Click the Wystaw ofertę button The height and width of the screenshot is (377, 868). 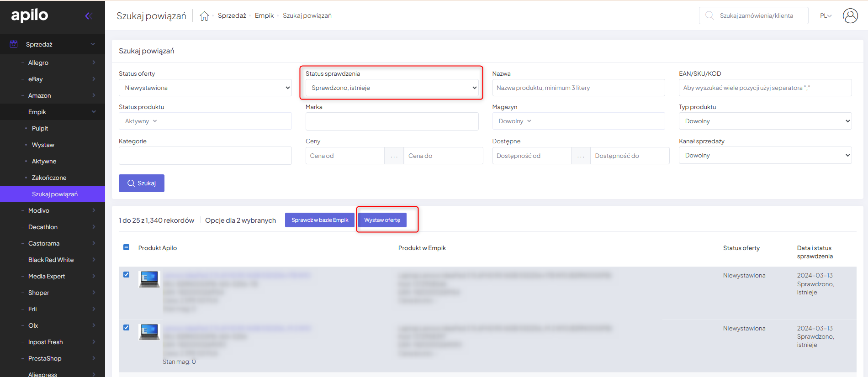coord(382,220)
